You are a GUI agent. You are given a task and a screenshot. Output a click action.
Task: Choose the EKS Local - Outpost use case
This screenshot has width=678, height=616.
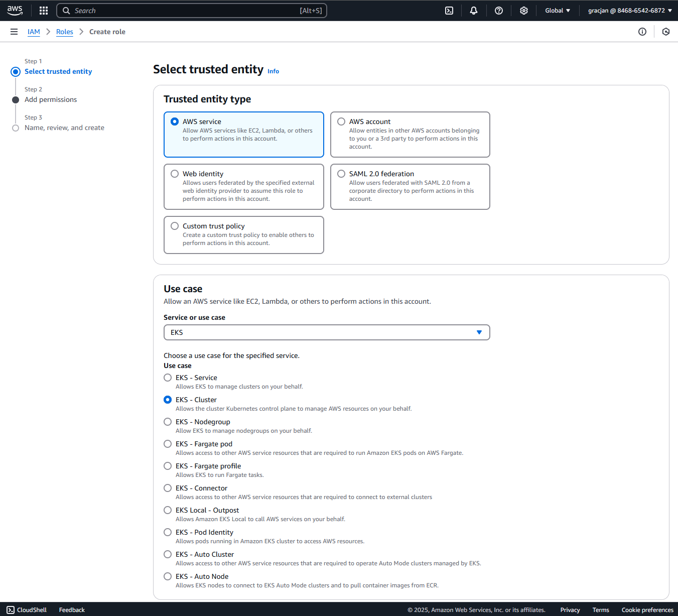[x=168, y=510]
